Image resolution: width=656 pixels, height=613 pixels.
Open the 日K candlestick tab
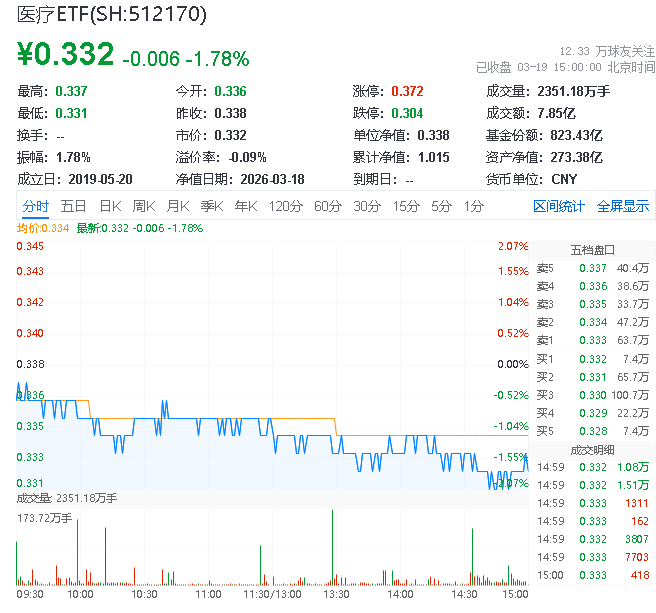click(110, 206)
